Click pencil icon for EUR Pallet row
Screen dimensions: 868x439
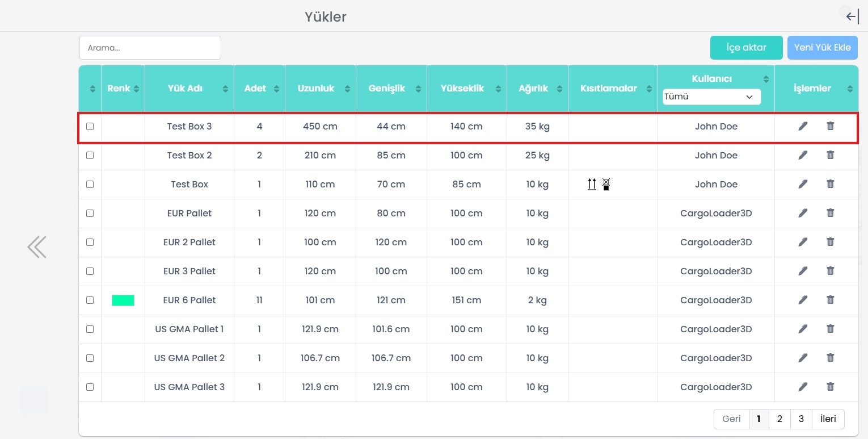(x=802, y=213)
